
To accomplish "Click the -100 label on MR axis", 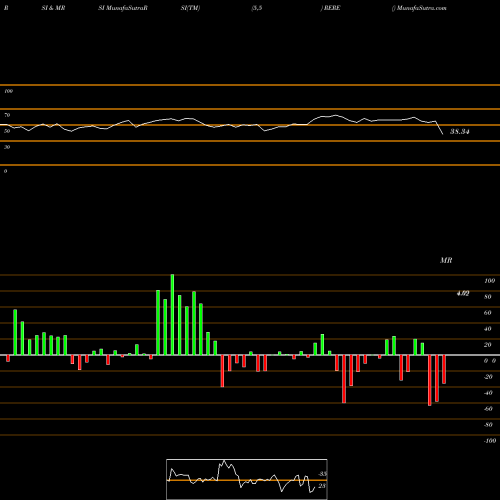I will [490, 441].
